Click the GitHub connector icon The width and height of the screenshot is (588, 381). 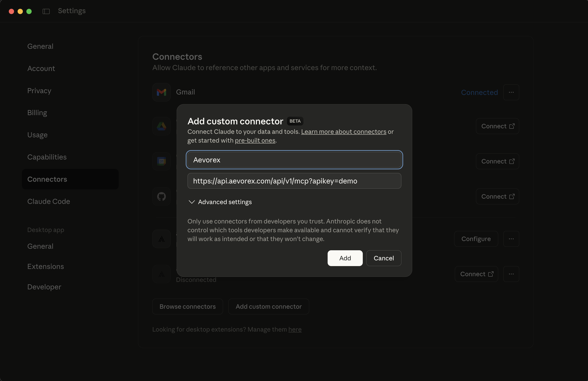[x=161, y=196]
